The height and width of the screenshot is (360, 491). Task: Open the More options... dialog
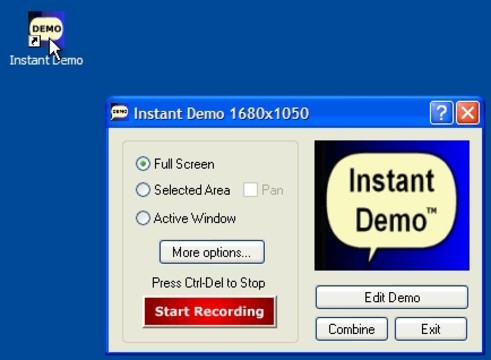point(212,252)
